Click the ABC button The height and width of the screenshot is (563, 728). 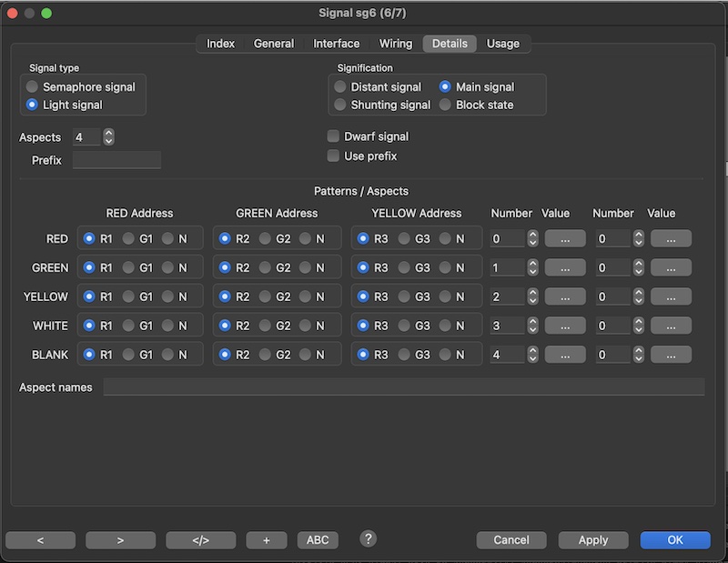coord(318,540)
